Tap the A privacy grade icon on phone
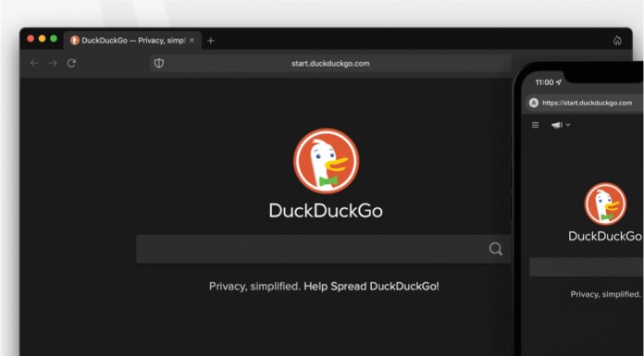 [534, 103]
